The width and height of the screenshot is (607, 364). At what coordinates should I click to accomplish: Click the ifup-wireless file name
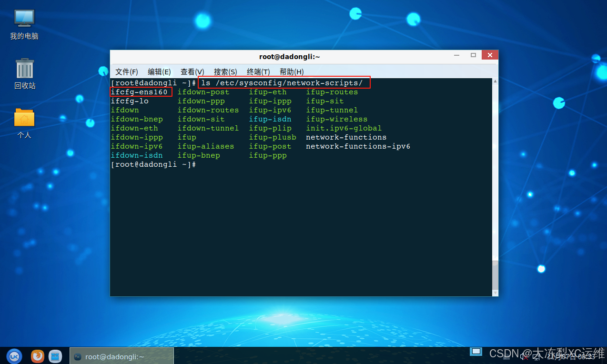coord(337,119)
